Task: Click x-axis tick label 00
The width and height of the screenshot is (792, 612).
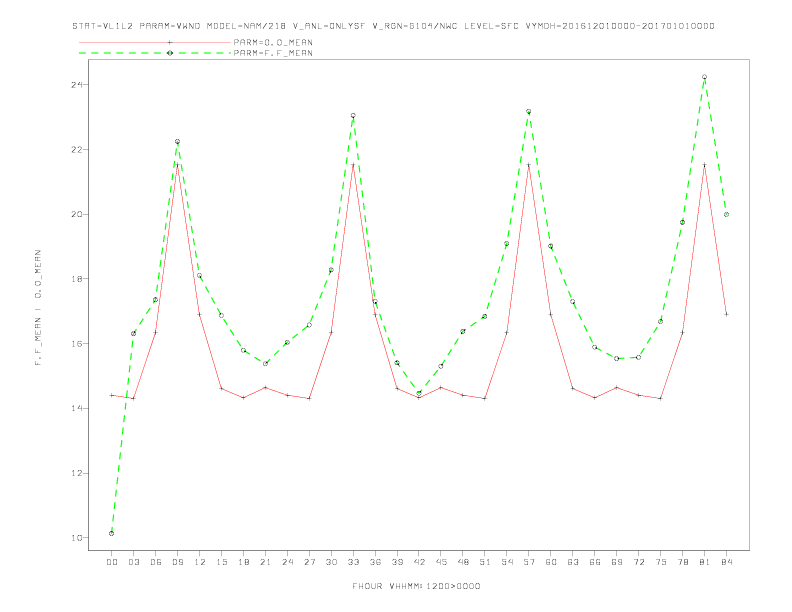Action: pos(112,562)
